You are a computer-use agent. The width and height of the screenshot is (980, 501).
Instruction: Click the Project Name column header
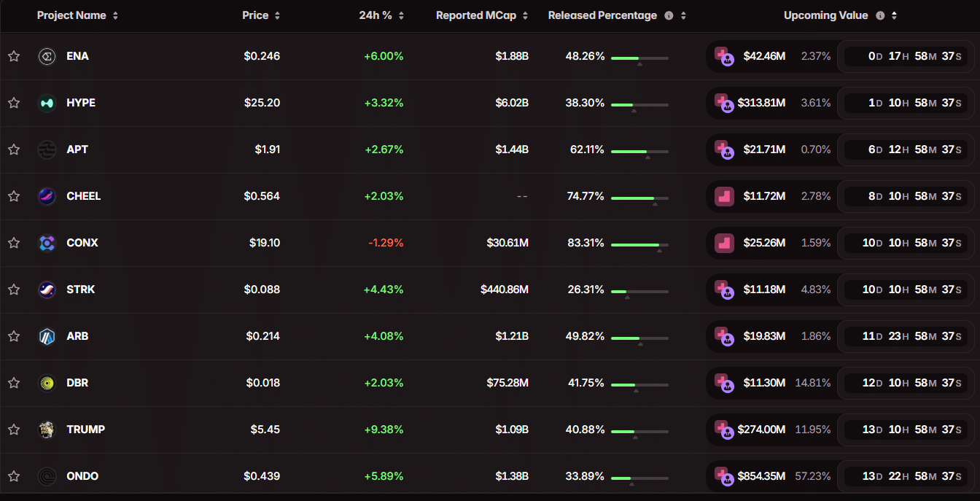click(71, 15)
